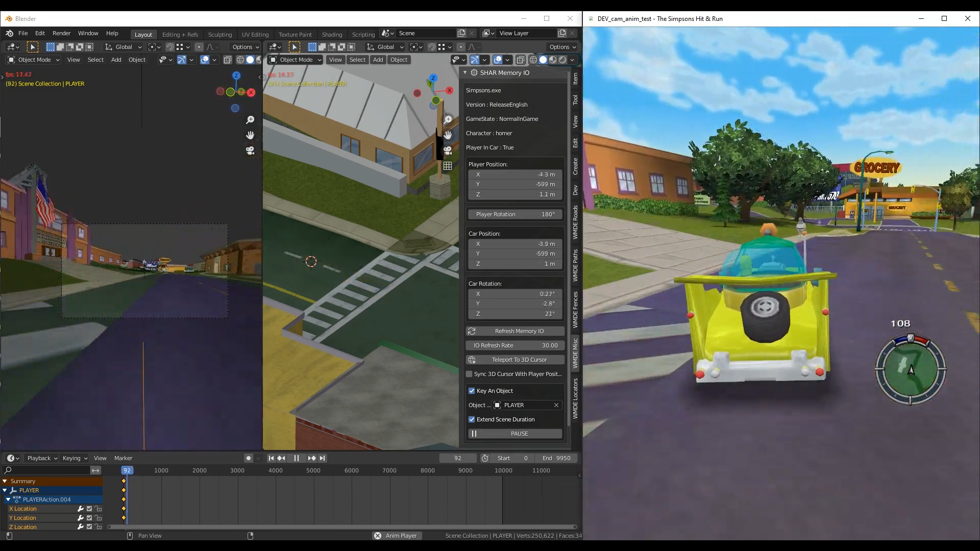Jump to timeline end frame
Viewport: 980px width, 551px height.
(322, 458)
